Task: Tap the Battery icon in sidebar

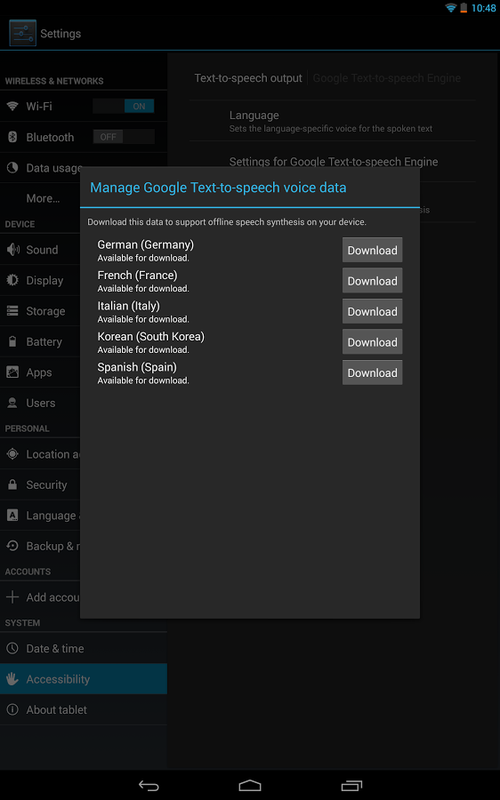Action: point(12,341)
